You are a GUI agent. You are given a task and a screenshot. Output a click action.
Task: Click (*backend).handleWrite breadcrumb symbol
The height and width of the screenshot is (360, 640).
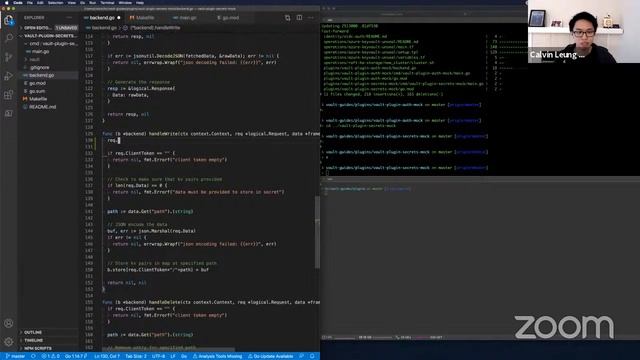[x=155, y=28]
